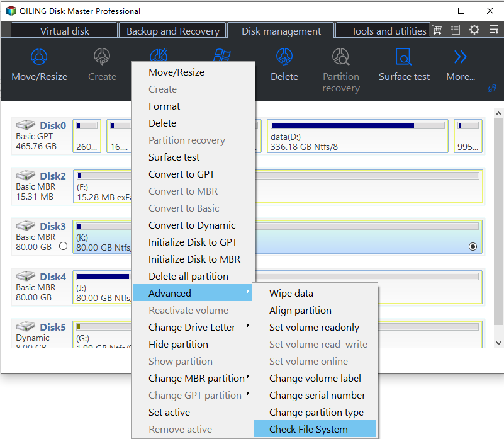
Task: Click the Move/Resize toolbar icon
Action: (x=39, y=57)
